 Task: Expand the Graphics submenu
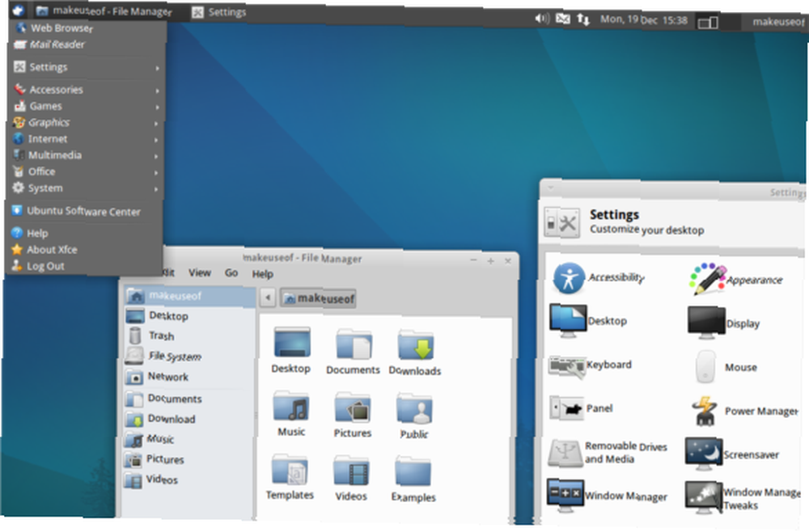pos(87,123)
